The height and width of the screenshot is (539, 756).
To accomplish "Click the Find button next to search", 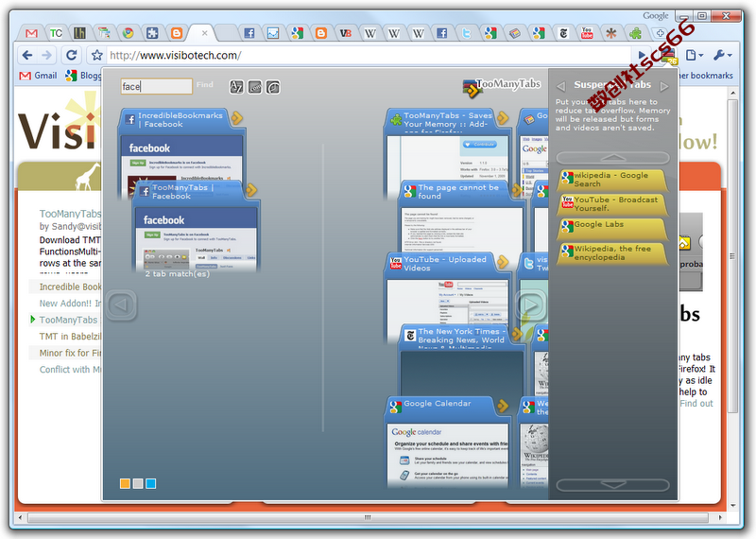I will (x=205, y=84).
